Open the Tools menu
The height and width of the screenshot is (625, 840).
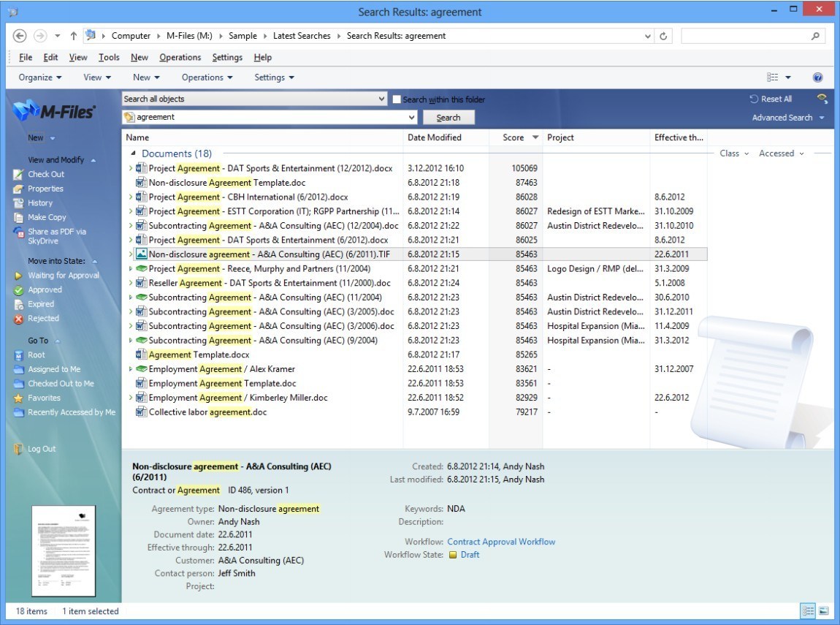(109, 57)
